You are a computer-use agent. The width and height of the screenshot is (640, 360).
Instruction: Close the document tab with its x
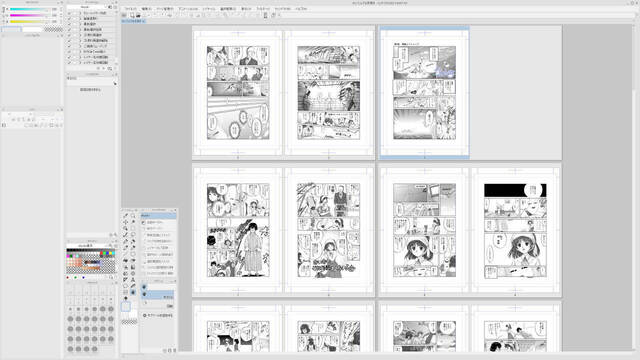[144, 21]
